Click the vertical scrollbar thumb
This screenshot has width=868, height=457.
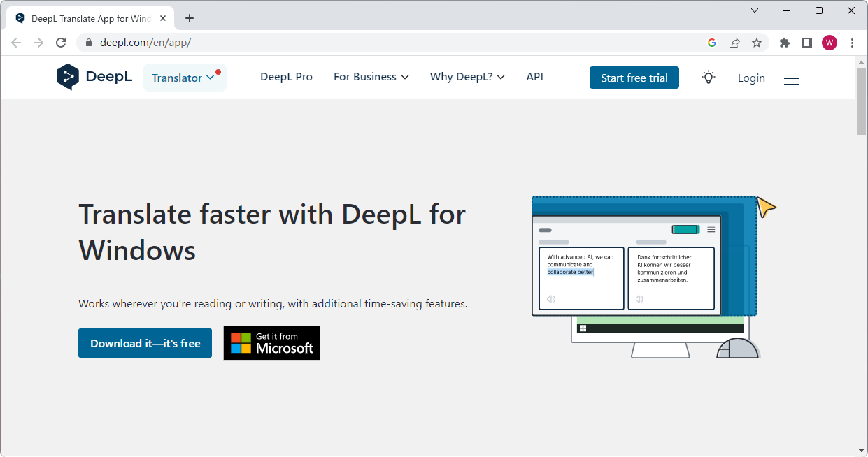pos(861,101)
